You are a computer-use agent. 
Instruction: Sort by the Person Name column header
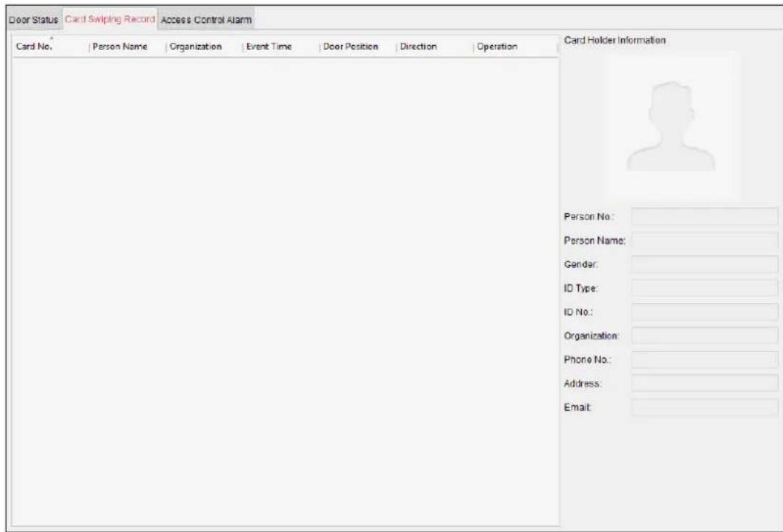point(127,47)
